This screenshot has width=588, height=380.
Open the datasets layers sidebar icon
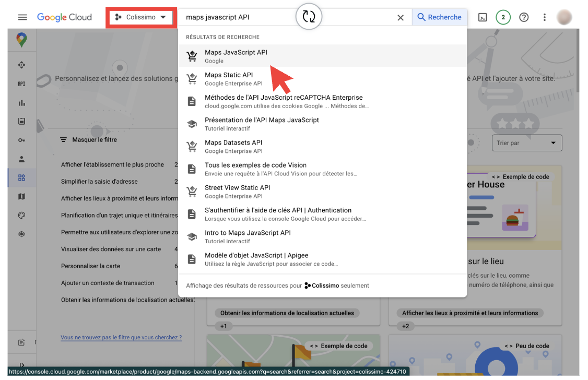(x=22, y=234)
